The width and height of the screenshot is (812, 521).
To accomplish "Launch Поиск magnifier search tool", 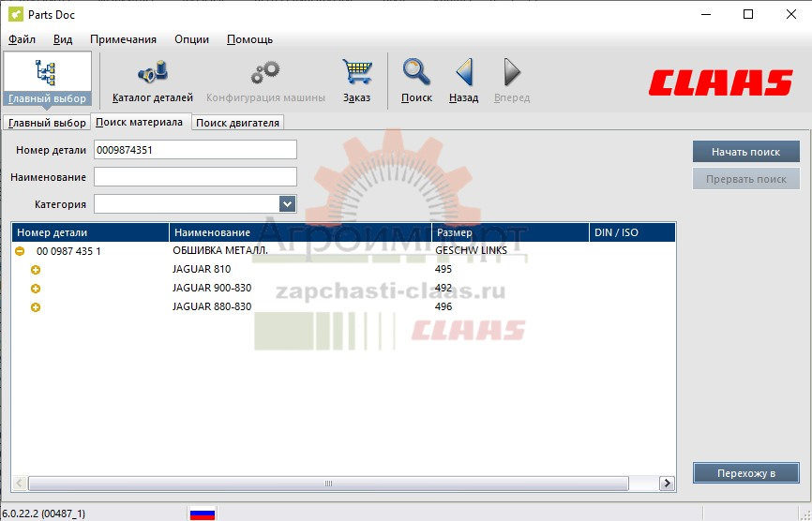I will pyautogui.click(x=416, y=81).
